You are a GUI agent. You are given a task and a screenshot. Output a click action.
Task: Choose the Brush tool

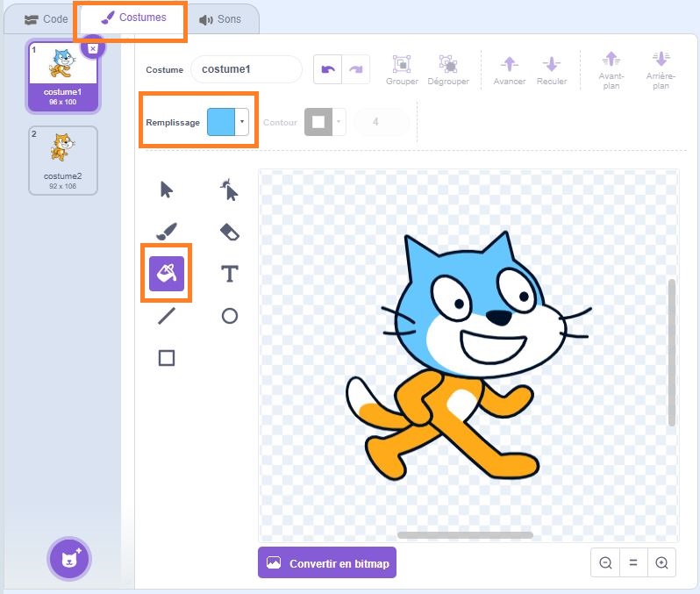pyautogui.click(x=167, y=232)
